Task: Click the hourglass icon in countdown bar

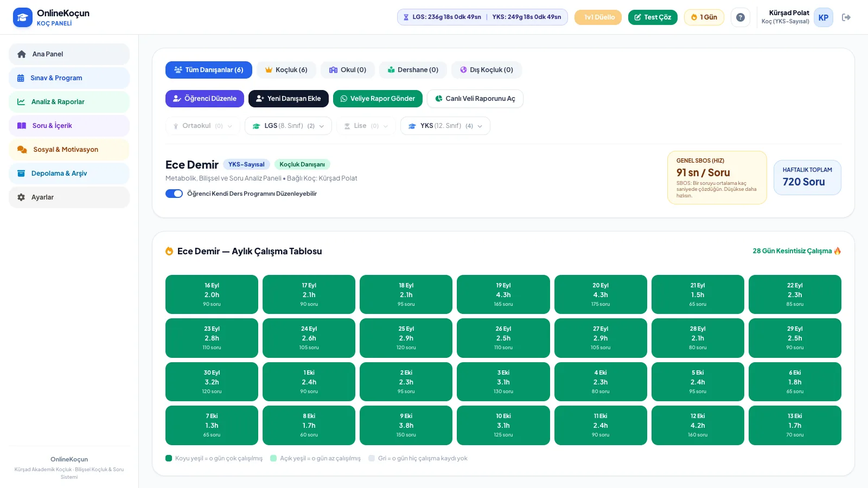Action: 406,17
